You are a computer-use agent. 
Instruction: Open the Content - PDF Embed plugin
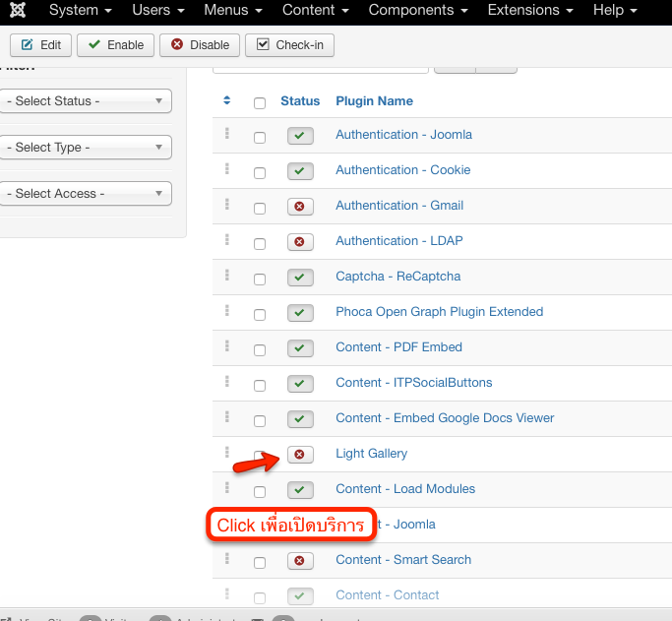click(398, 347)
